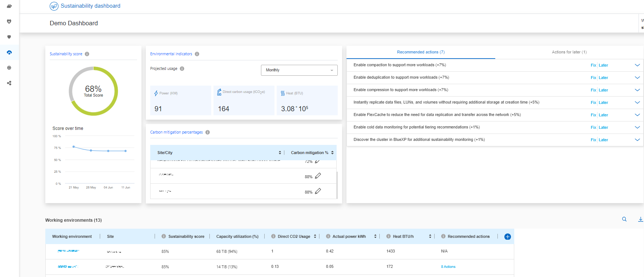644x277 pixels.
Task: Expand the Discover the cluster in BlueXP row
Action: coord(637,140)
